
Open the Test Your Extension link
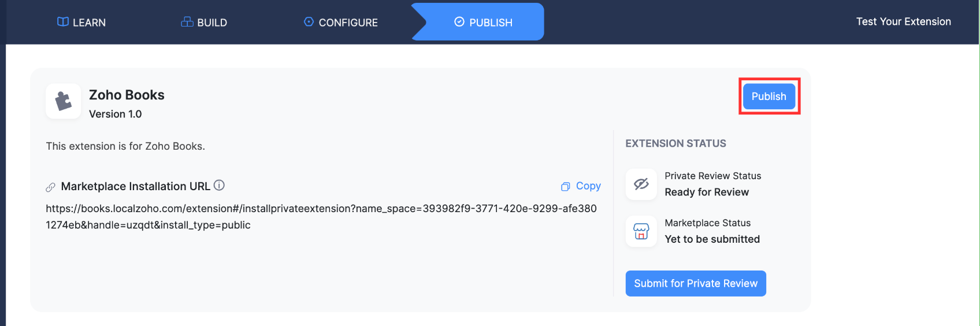coord(903,21)
